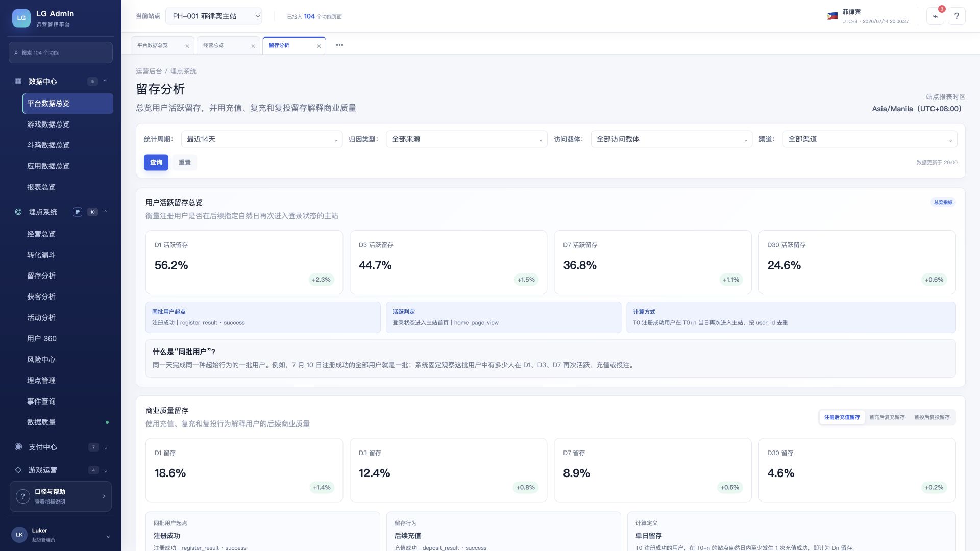Click the LG Admin logo icon
Viewport: 980px width, 551px height.
(21, 18)
